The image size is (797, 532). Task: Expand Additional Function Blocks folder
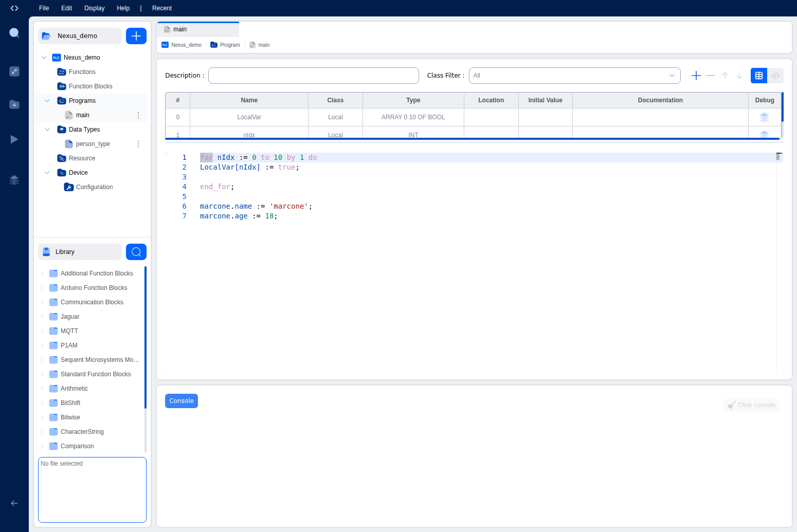(42, 273)
